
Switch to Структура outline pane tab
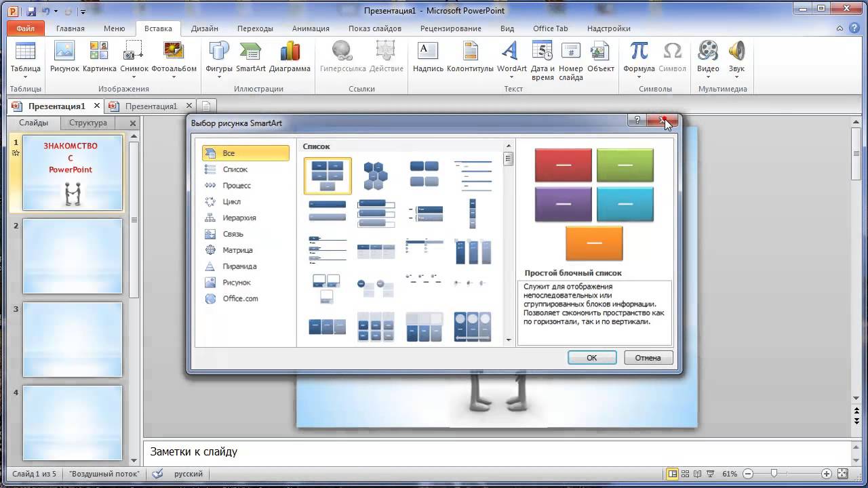point(88,123)
